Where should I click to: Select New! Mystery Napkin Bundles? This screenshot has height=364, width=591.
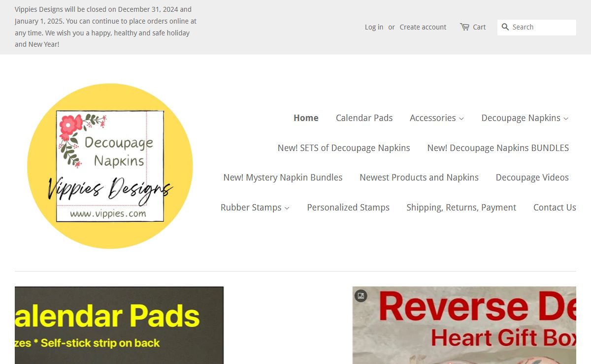pos(283,178)
